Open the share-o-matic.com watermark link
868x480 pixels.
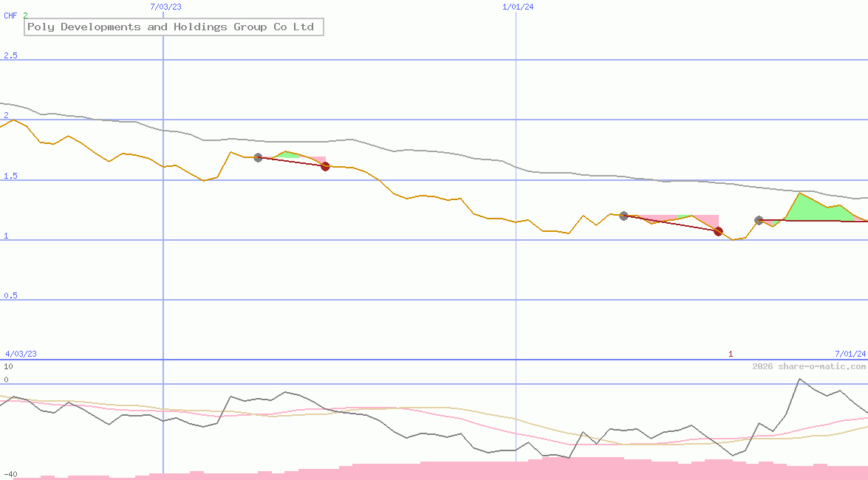(x=809, y=366)
